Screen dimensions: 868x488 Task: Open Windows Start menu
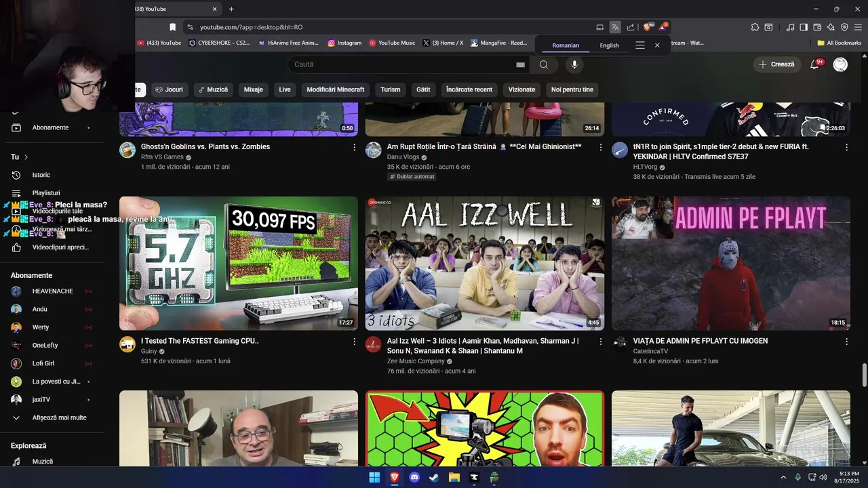point(374,478)
